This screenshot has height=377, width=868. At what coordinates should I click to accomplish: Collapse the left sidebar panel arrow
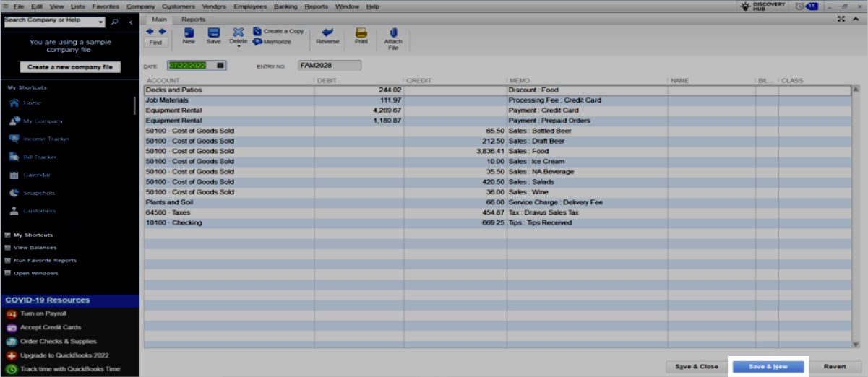pyautogui.click(x=131, y=22)
